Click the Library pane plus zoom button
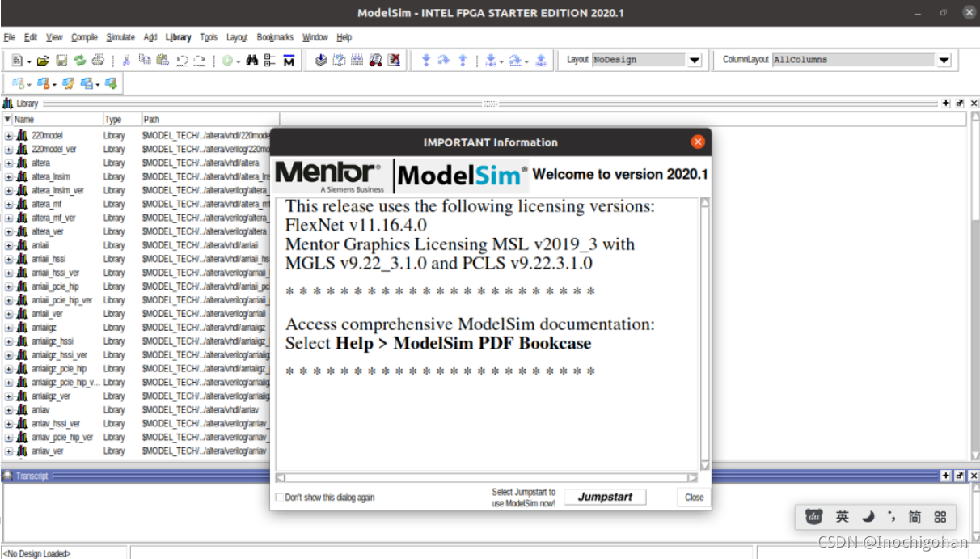980x559 pixels. point(946,104)
